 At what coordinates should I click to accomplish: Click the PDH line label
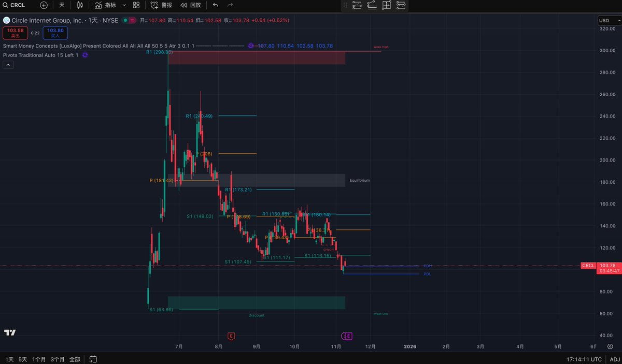pyautogui.click(x=428, y=266)
